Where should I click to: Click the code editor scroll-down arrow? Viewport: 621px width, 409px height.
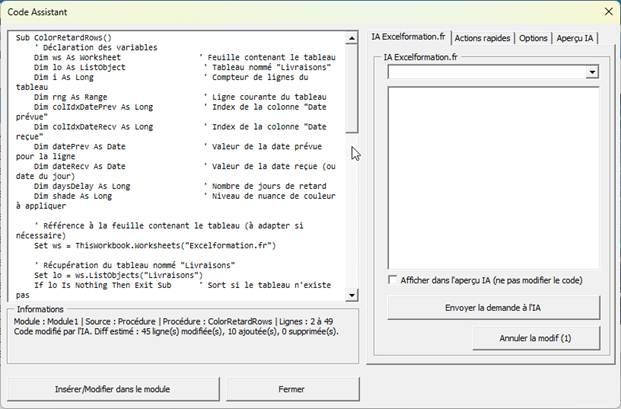tap(352, 295)
